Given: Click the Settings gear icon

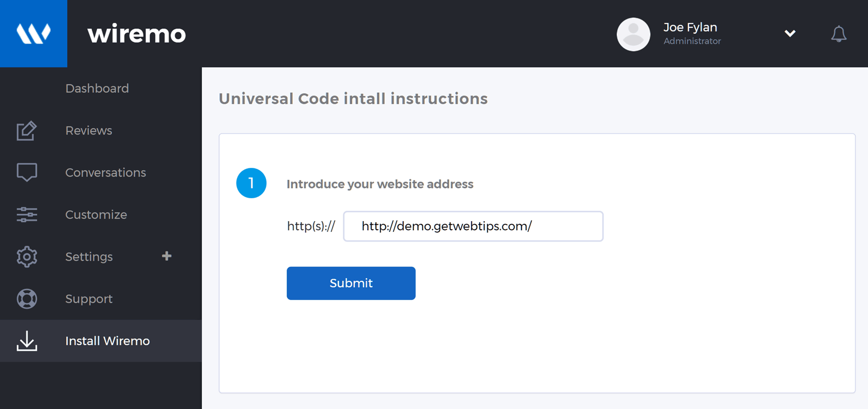Looking at the screenshot, I should coord(27,256).
